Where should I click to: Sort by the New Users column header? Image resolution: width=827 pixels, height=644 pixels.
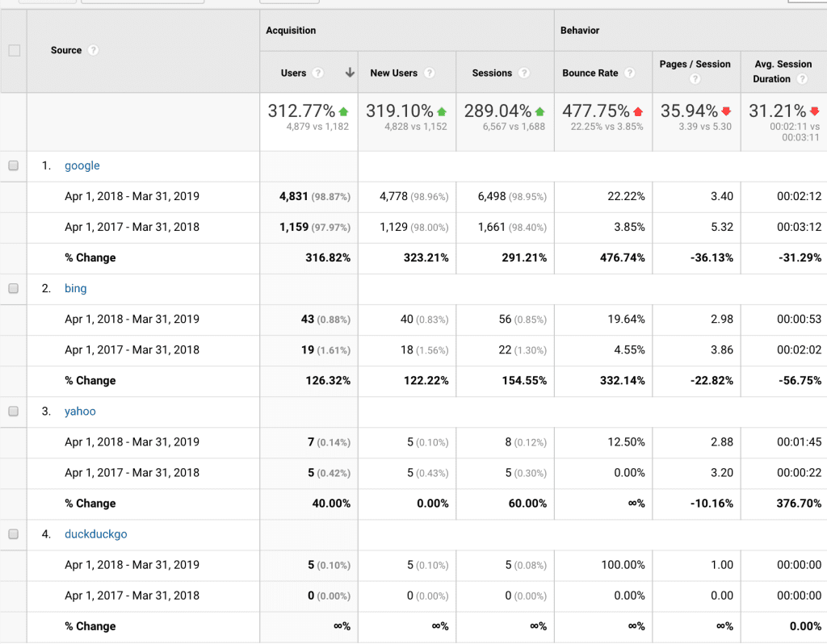(393, 73)
